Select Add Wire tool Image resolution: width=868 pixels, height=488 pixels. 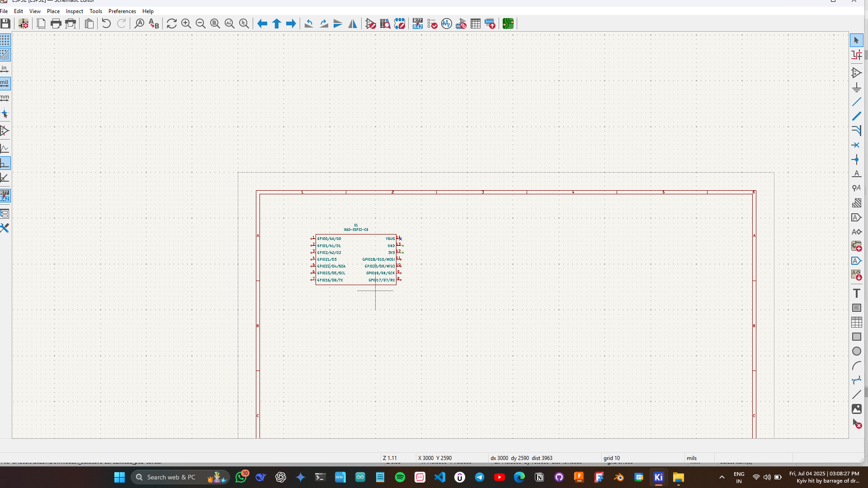[856, 102]
